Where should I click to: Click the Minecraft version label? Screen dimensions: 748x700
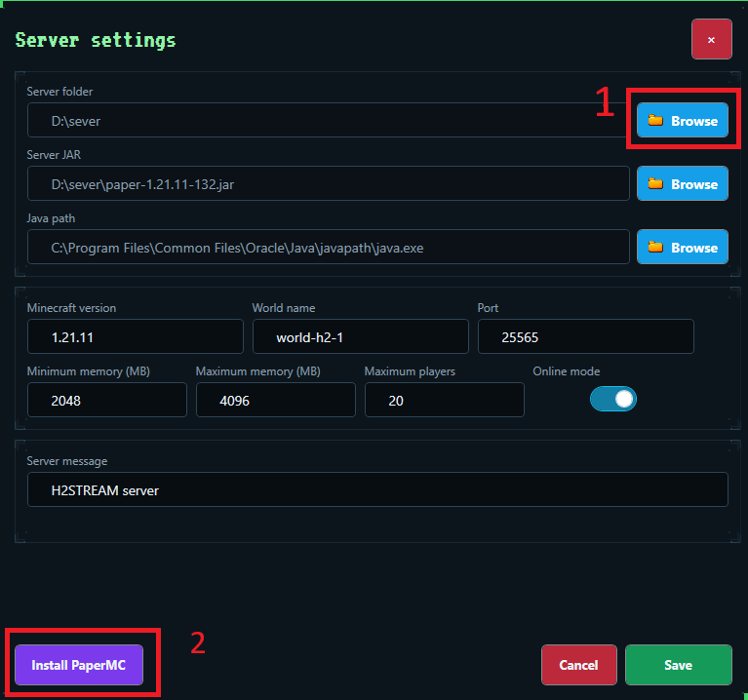[x=71, y=308]
